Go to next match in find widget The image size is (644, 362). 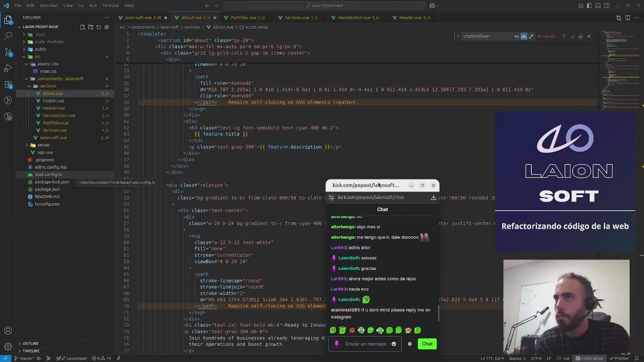(572, 36)
